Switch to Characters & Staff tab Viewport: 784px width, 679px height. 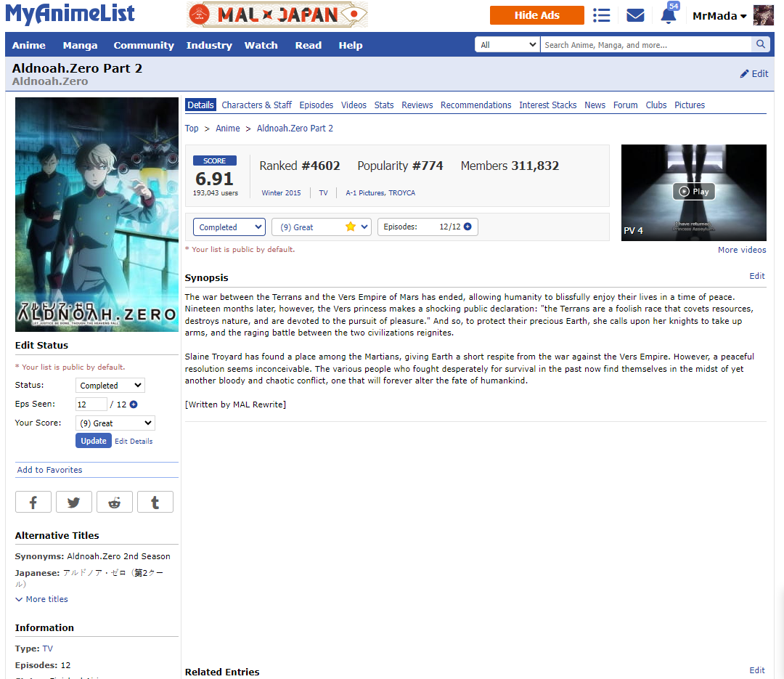tap(256, 105)
